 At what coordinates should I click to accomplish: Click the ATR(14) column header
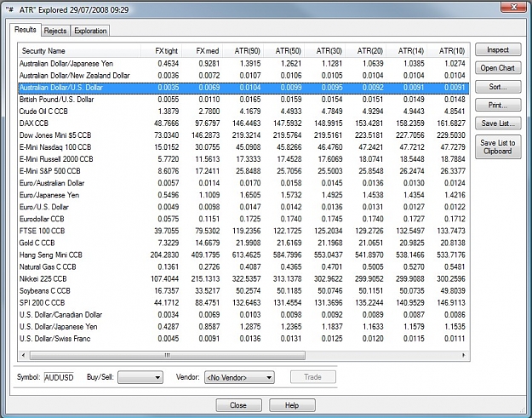[x=407, y=51]
